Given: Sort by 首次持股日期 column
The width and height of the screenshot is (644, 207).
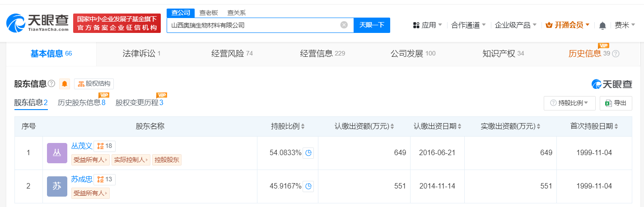Looking at the screenshot, I should tap(616, 127).
